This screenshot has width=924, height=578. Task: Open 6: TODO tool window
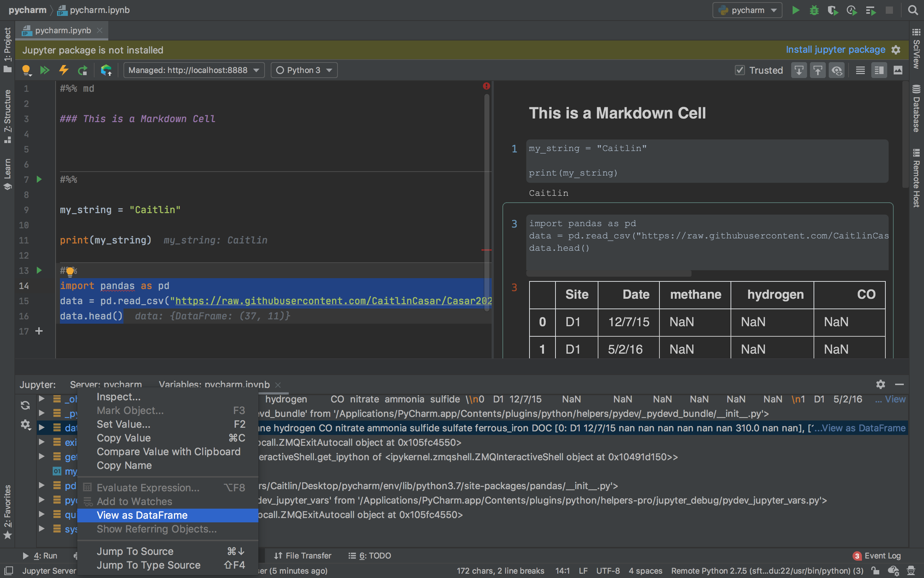[370, 556]
